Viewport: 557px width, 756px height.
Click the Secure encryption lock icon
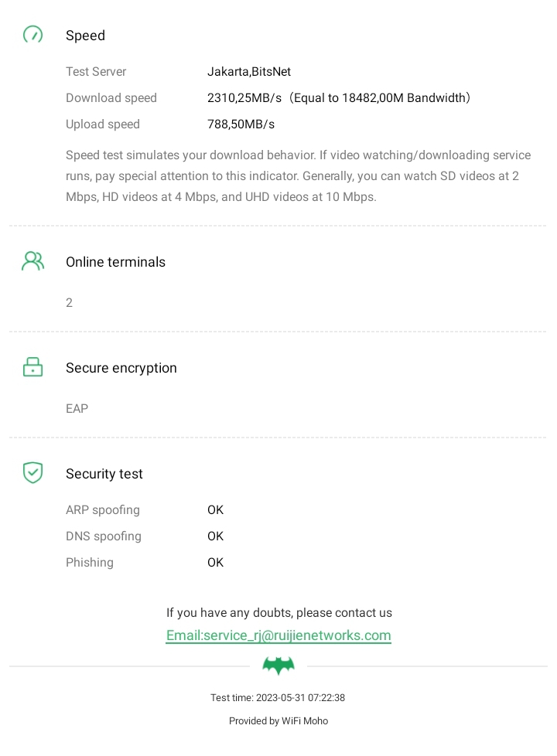tap(32, 367)
